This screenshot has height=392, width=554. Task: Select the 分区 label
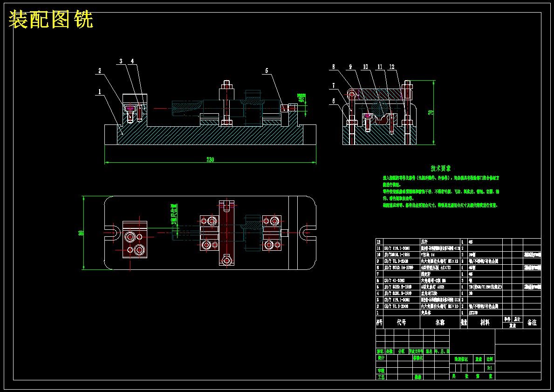tap(401, 351)
